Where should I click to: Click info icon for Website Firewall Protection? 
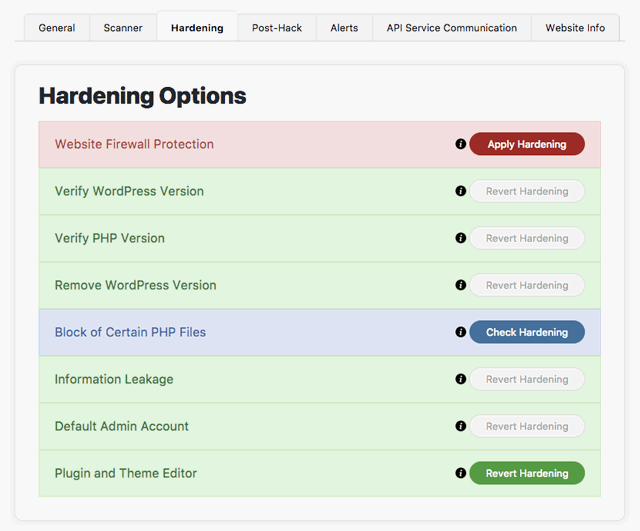click(x=460, y=144)
